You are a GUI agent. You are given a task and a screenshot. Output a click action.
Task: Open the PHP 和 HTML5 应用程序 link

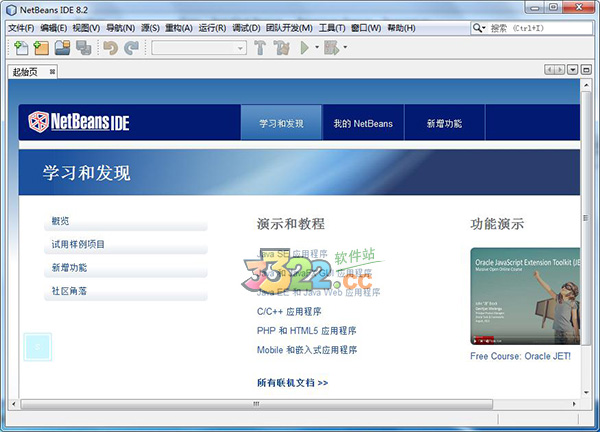[x=307, y=331]
